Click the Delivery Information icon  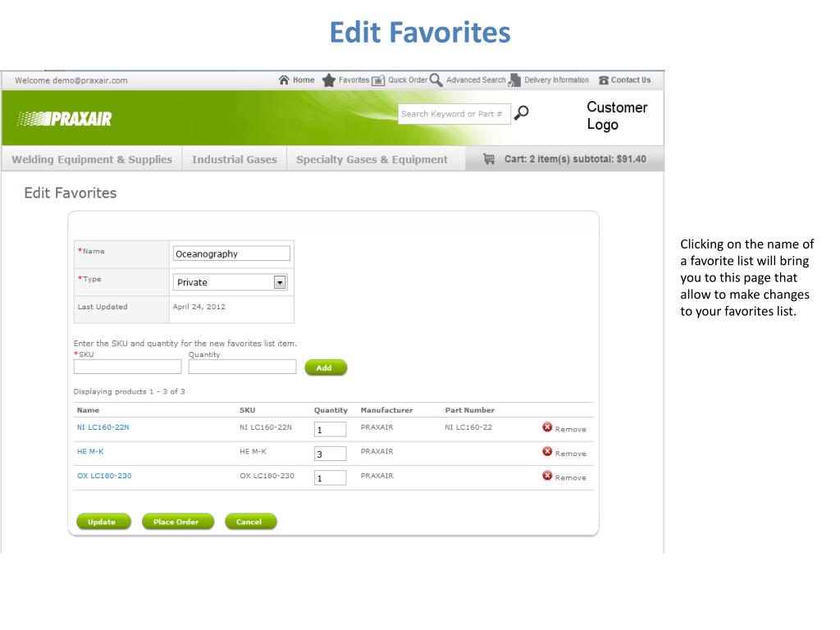point(514,80)
